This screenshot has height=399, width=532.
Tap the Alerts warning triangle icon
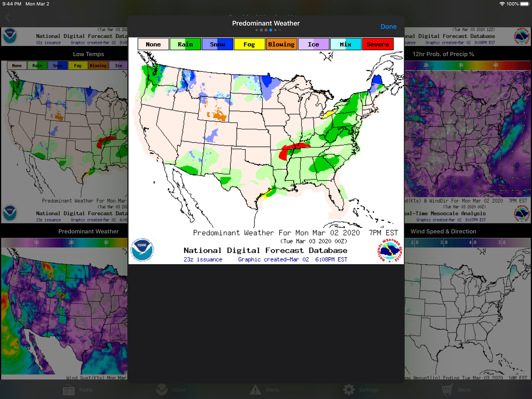pos(255,390)
